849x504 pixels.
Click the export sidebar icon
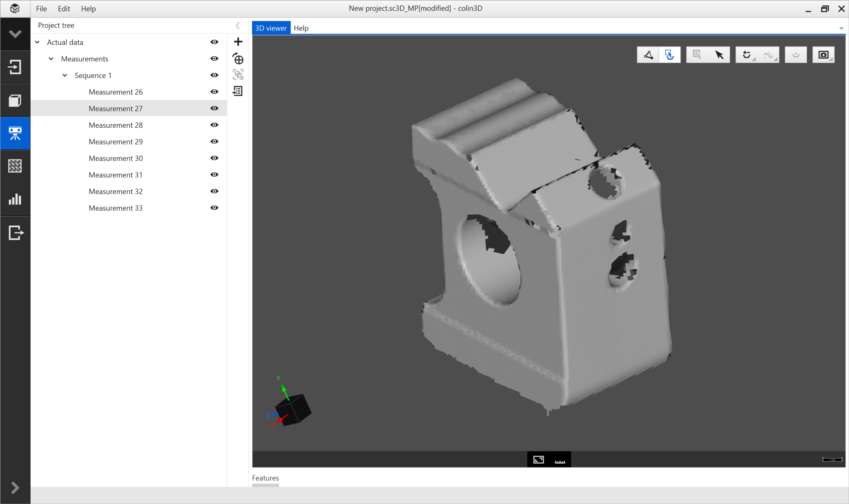coord(15,233)
